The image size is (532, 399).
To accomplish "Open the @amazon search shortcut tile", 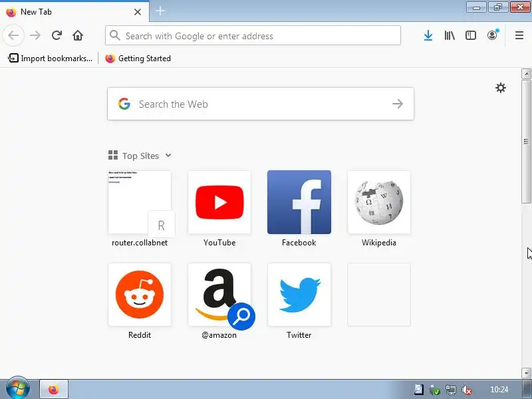I will [219, 295].
